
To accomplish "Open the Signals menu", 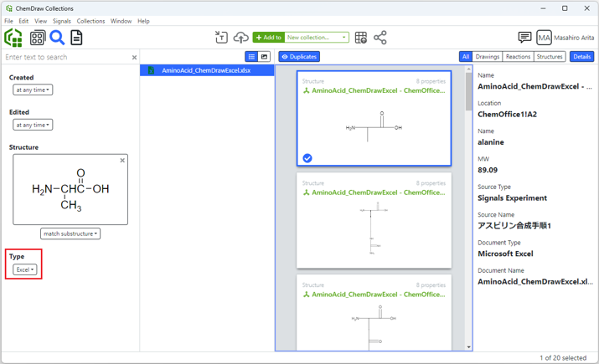I will click(x=62, y=21).
